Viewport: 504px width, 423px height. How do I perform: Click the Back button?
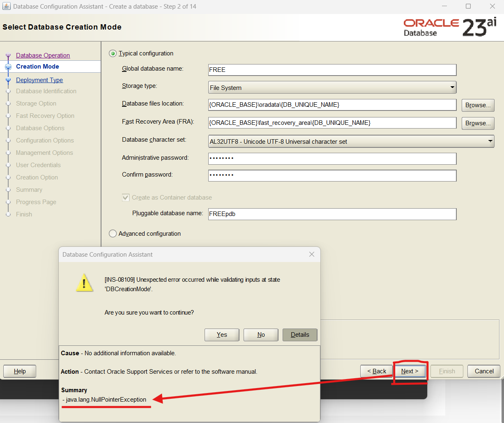tap(377, 371)
